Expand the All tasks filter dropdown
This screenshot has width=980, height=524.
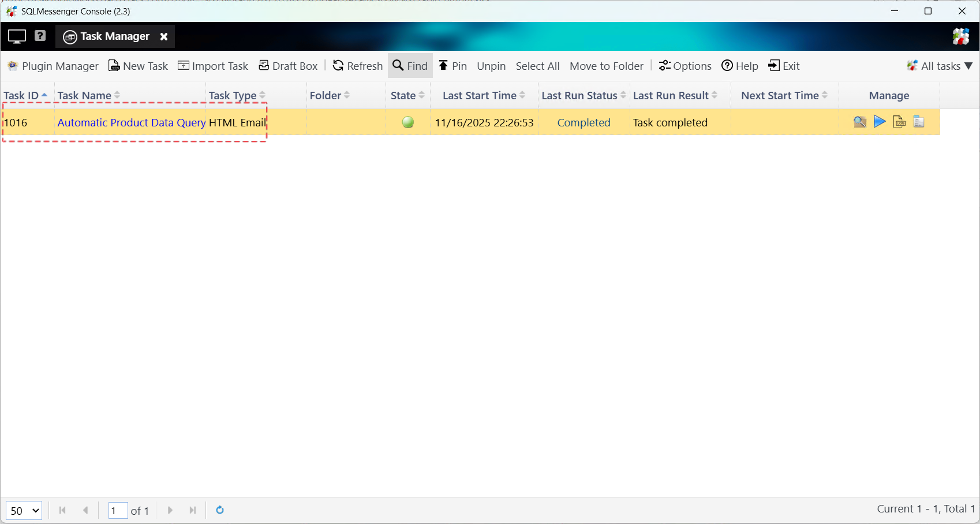pyautogui.click(x=940, y=66)
